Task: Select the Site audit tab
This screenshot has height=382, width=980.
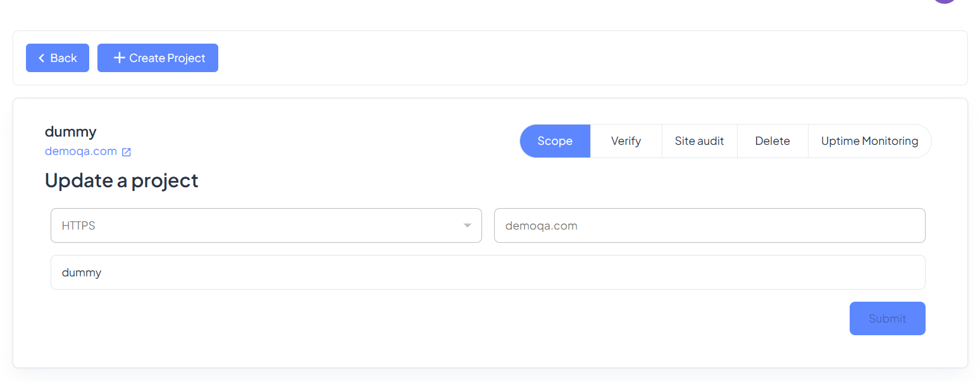Action: (699, 141)
